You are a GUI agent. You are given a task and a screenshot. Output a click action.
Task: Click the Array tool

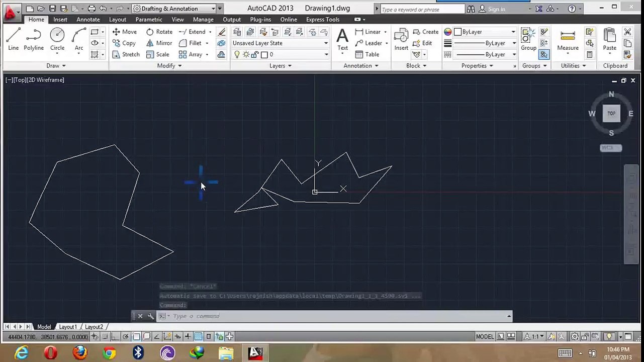coord(191,54)
